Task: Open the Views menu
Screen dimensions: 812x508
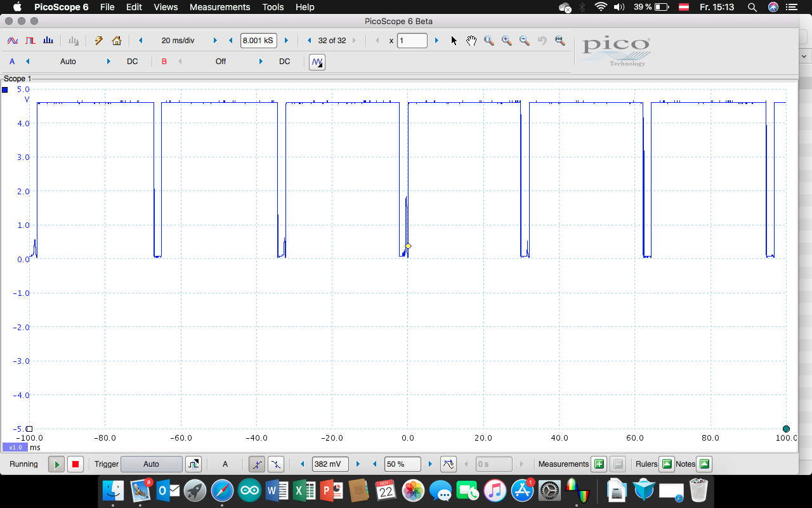Action: click(x=166, y=7)
